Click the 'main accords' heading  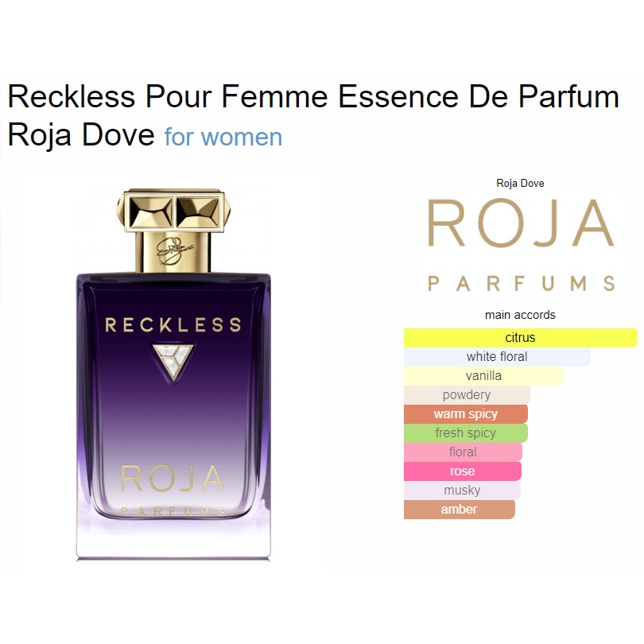tap(520, 315)
